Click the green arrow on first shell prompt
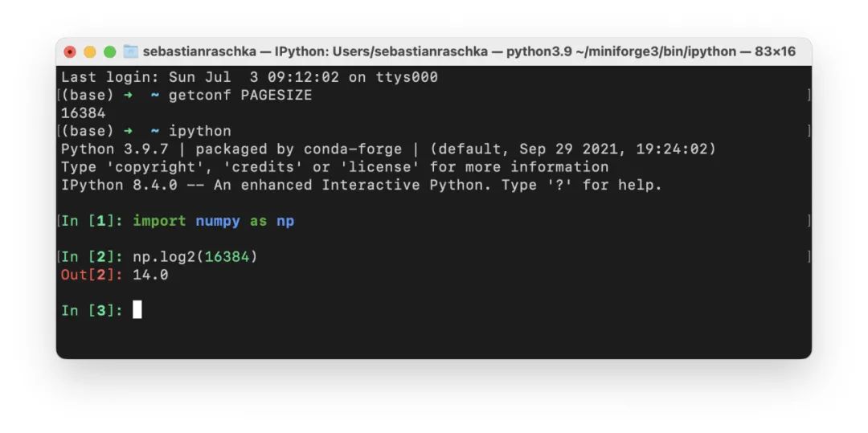 (128, 96)
